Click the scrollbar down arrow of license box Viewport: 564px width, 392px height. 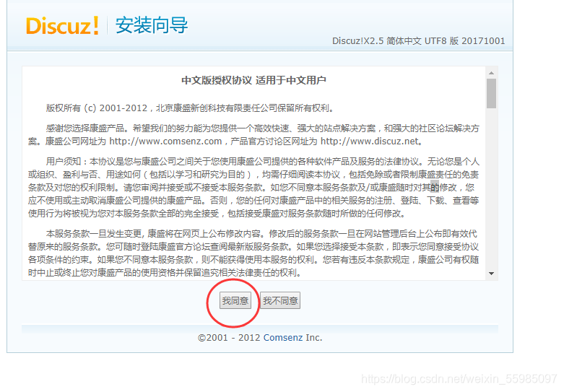pyautogui.click(x=491, y=274)
